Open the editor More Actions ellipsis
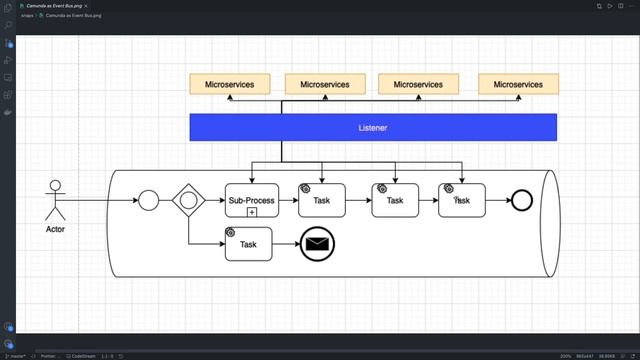Screen dimensions: 640x360 click(631, 6)
